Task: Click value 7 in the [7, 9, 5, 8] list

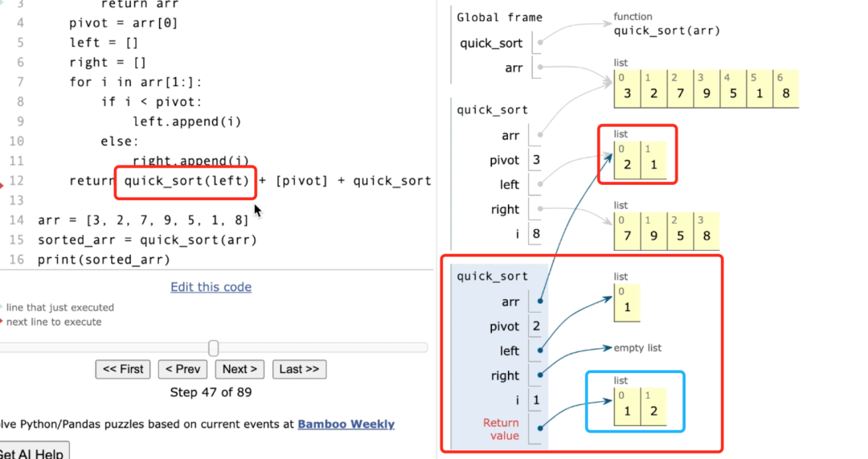Action: click(627, 236)
